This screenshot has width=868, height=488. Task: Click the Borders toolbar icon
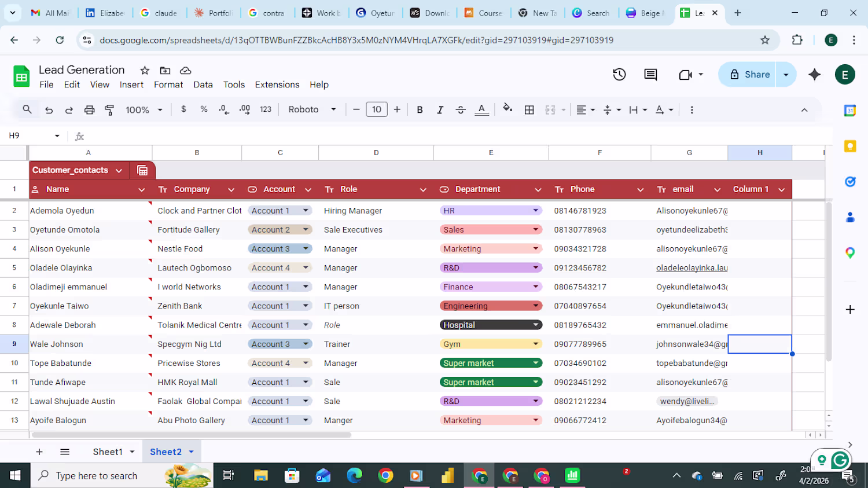529,109
